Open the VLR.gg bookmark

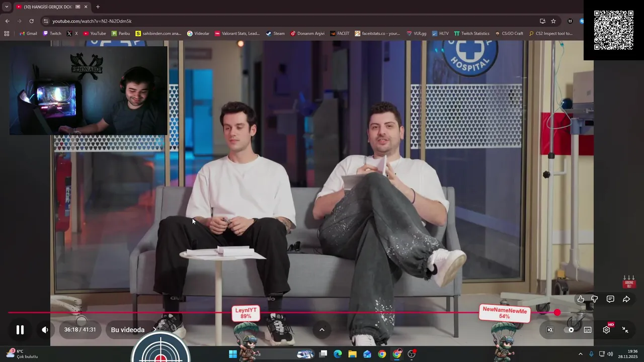click(x=417, y=34)
